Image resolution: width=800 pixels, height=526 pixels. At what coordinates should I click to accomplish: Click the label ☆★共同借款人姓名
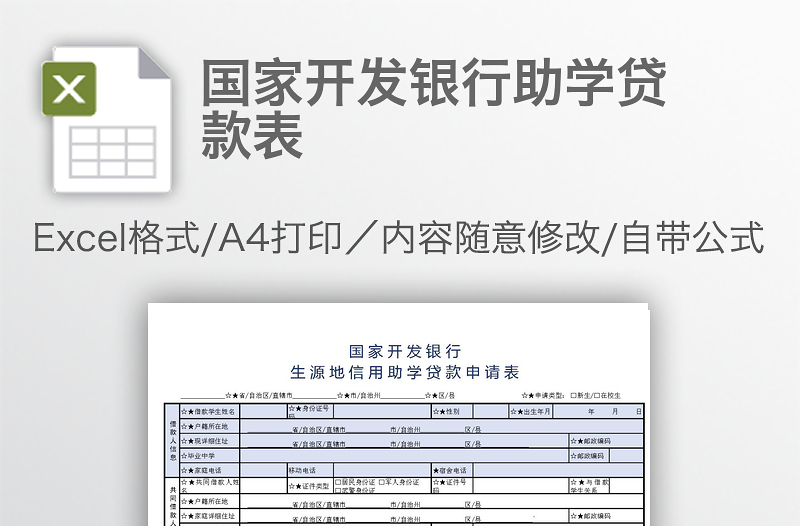pyautogui.click(x=210, y=485)
